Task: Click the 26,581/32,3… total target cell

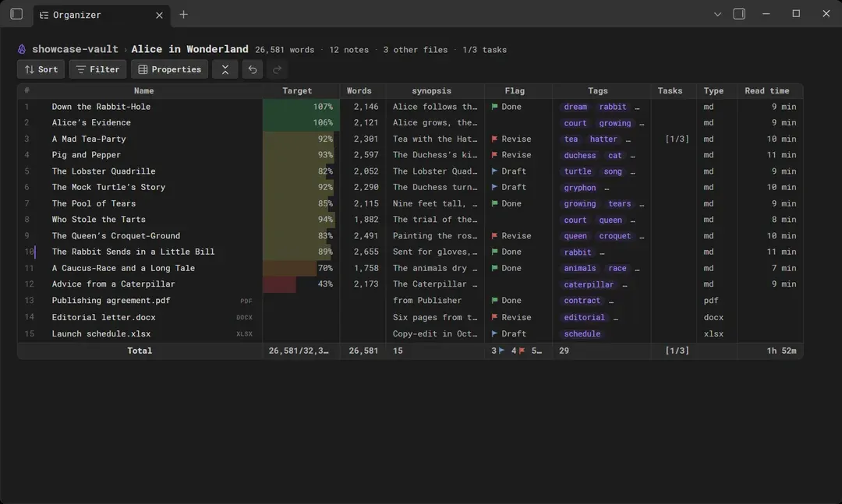Action: tap(299, 351)
